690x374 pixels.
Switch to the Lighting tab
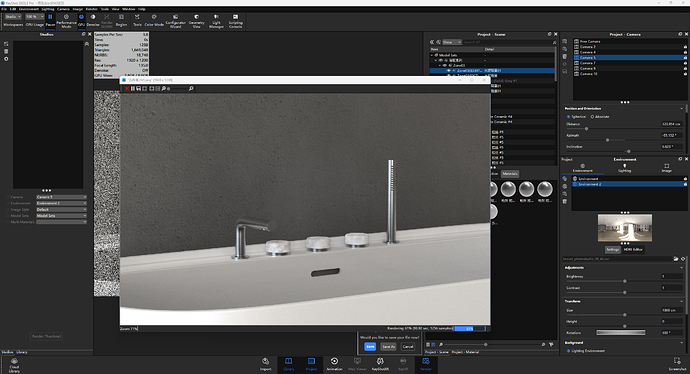tap(624, 168)
